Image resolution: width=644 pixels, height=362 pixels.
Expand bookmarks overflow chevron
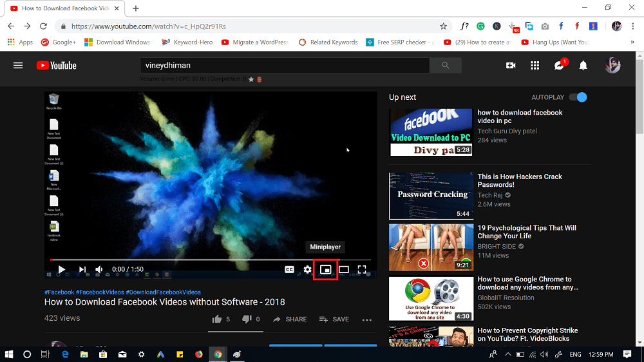coord(632,43)
